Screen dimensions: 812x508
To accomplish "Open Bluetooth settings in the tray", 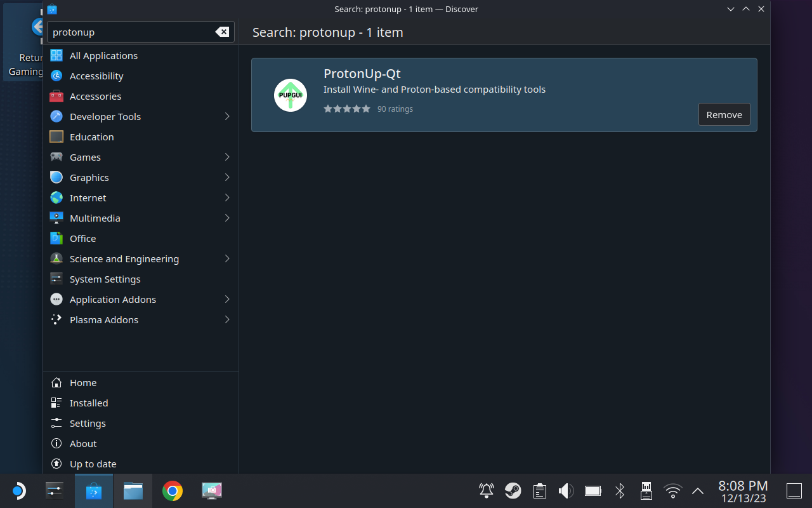I will (620, 491).
